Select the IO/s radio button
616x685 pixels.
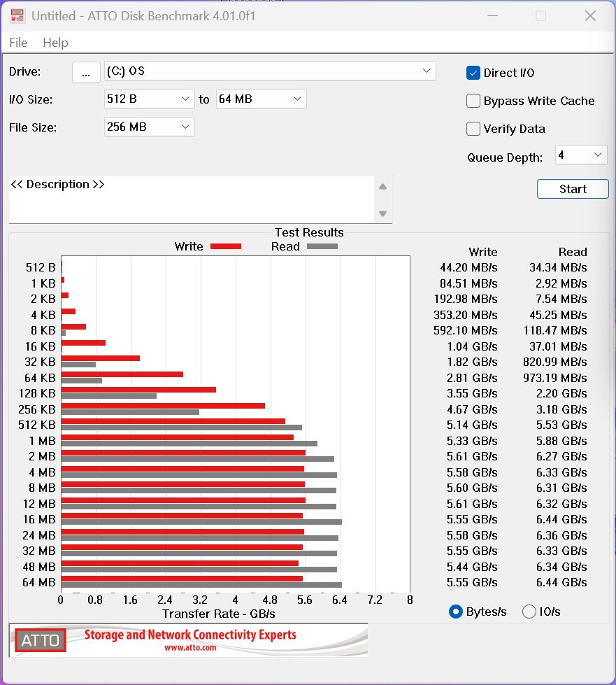[529, 612]
